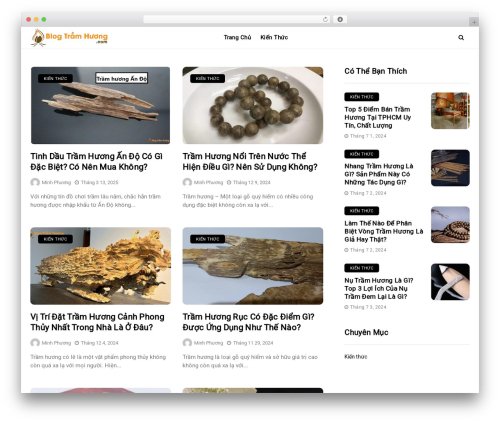
Task: Click sidebar date Tháng 7 3, 2024
Action: click(368, 307)
